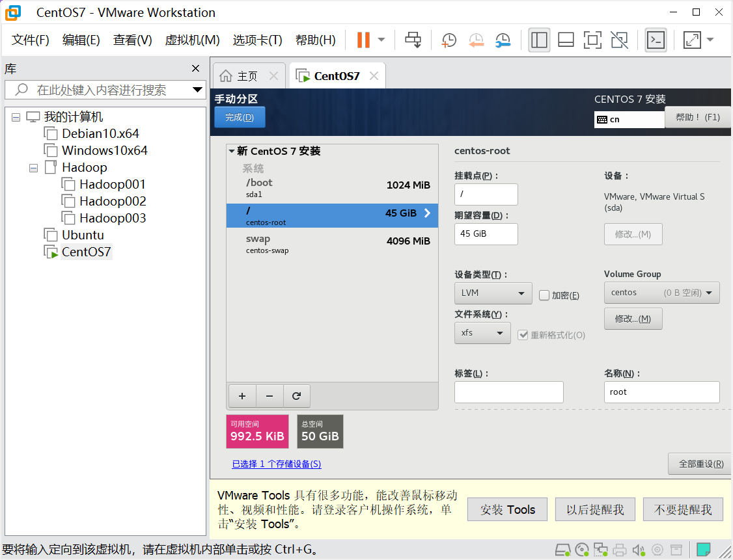This screenshot has width=733, height=560.
Task: Collapse the 我的计算机 tree node
Action: 16,117
